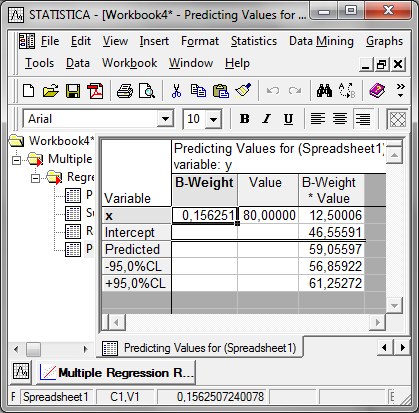Set alignment to left
This screenshot has height=413, width=419.
318,119
